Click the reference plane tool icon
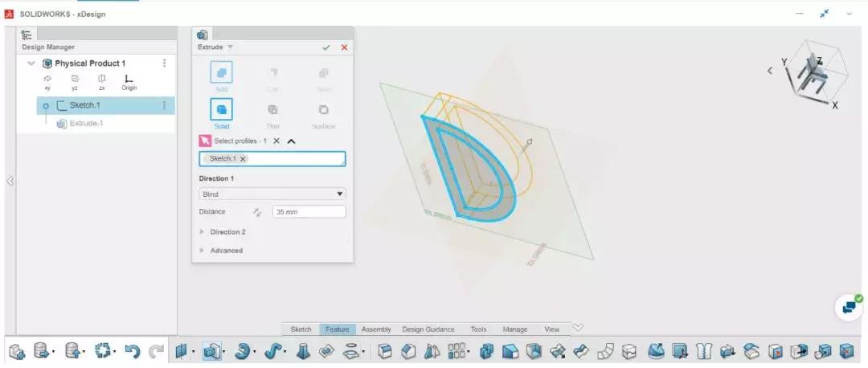The height and width of the screenshot is (368, 868). coord(181,351)
